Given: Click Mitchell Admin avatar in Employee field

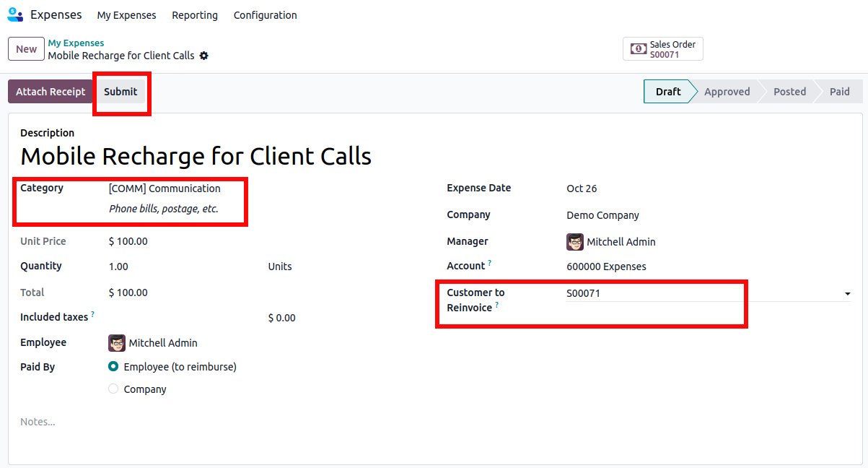Looking at the screenshot, I should [117, 343].
